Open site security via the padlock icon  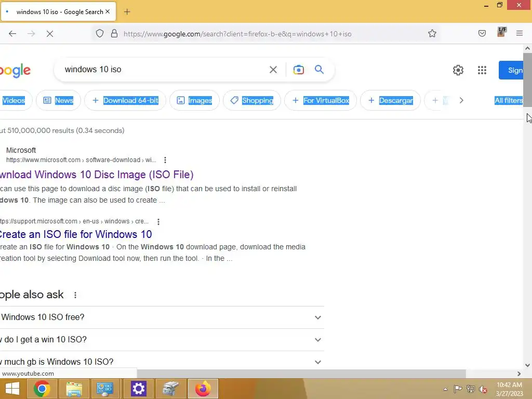pyautogui.click(x=114, y=33)
